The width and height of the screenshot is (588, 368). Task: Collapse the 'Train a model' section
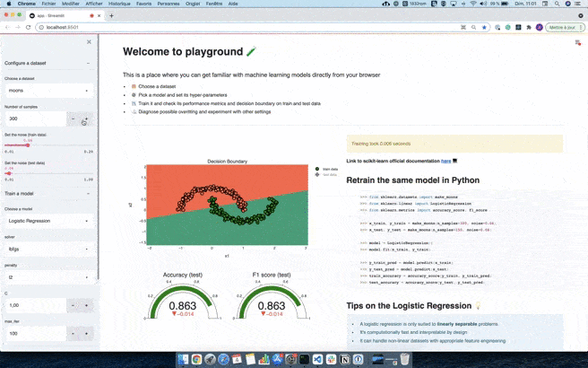pos(88,193)
